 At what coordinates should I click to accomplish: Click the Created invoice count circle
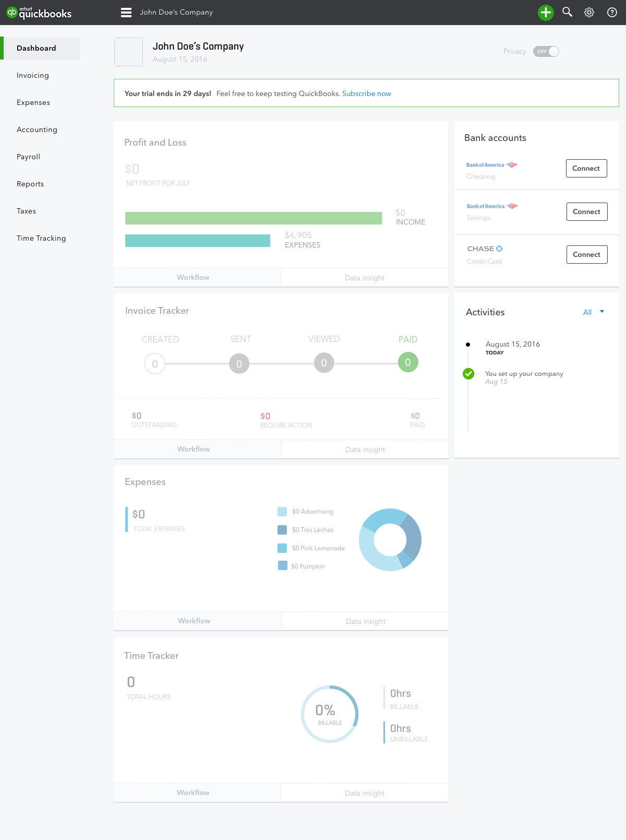coord(155,364)
